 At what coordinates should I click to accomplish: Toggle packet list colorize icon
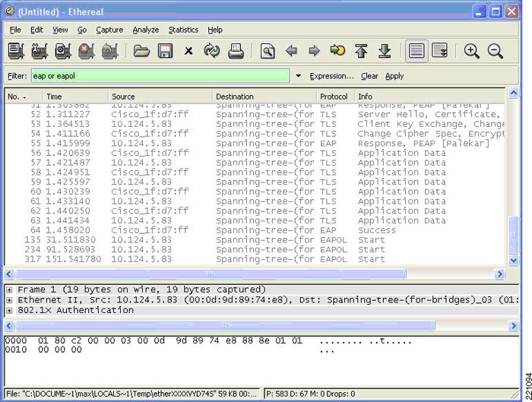416,51
